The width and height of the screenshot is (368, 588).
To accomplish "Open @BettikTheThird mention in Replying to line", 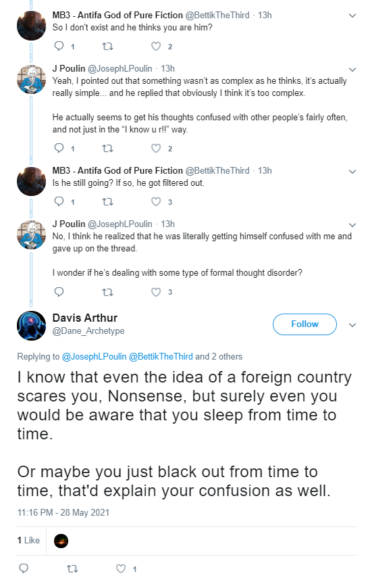I will (x=161, y=357).
